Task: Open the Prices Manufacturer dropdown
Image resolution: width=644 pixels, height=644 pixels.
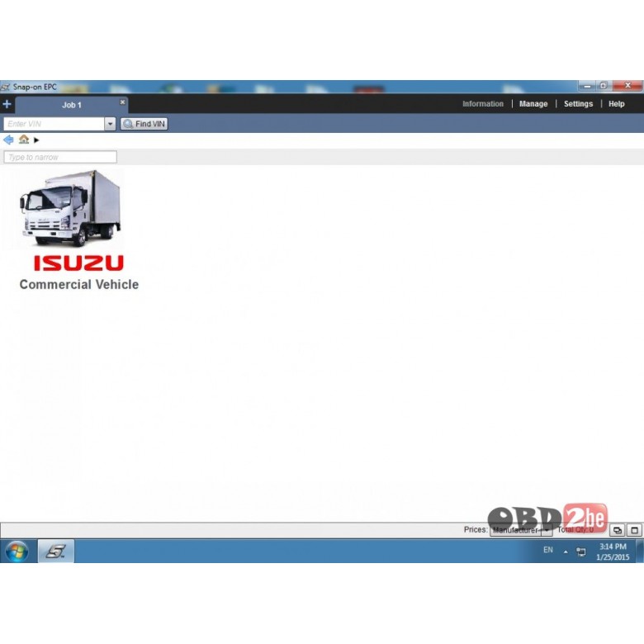Action: [x=521, y=530]
